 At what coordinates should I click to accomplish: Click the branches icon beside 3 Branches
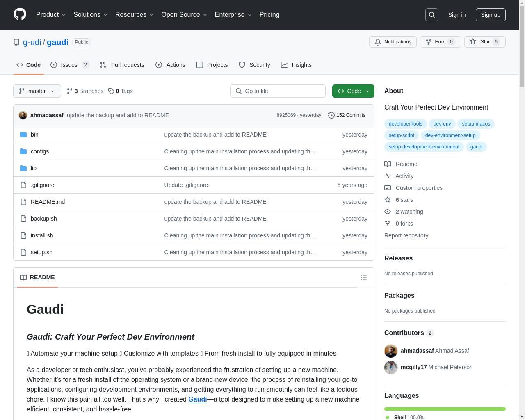click(x=70, y=91)
